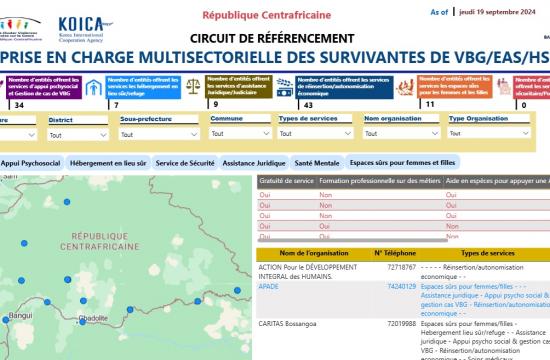Click the count value 34
The image size is (550, 360).
tap(19, 105)
